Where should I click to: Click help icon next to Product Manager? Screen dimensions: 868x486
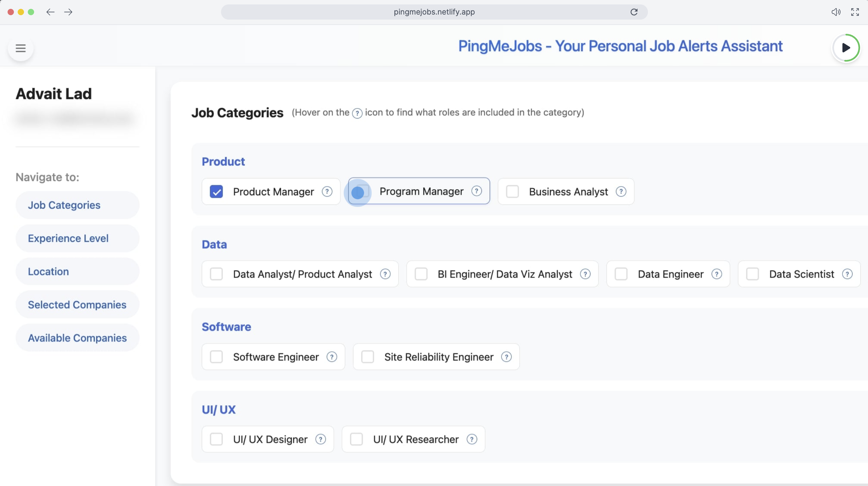[x=327, y=191]
